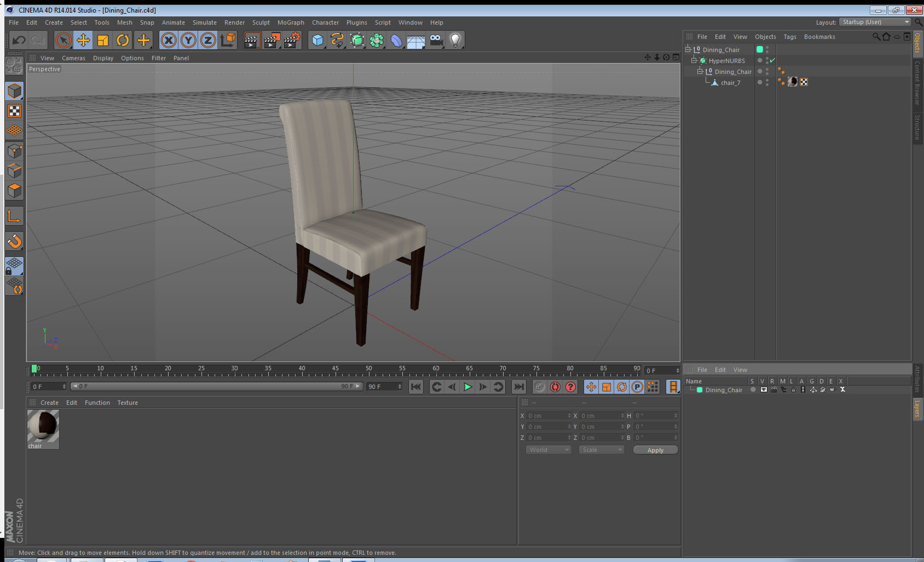Render to Picture Viewer
Viewport: 924px width, 562px height.
272,40
